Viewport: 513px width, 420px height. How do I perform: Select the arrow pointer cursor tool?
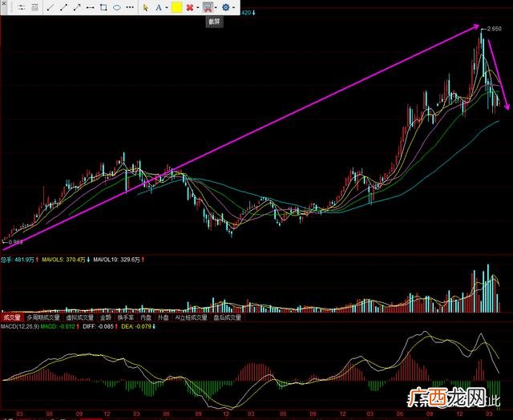click(146, 7)
